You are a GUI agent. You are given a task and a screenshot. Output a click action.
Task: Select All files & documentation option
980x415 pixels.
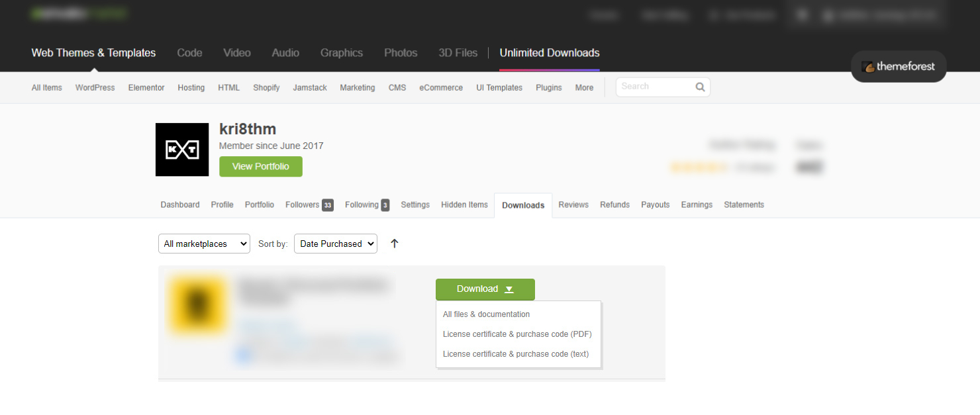click(486, 314)
